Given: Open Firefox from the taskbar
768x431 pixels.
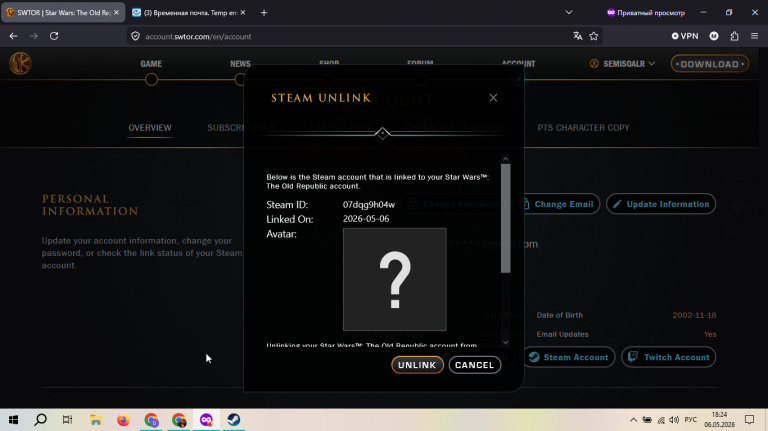Looking at the screenshot, I should coord(123,420).
